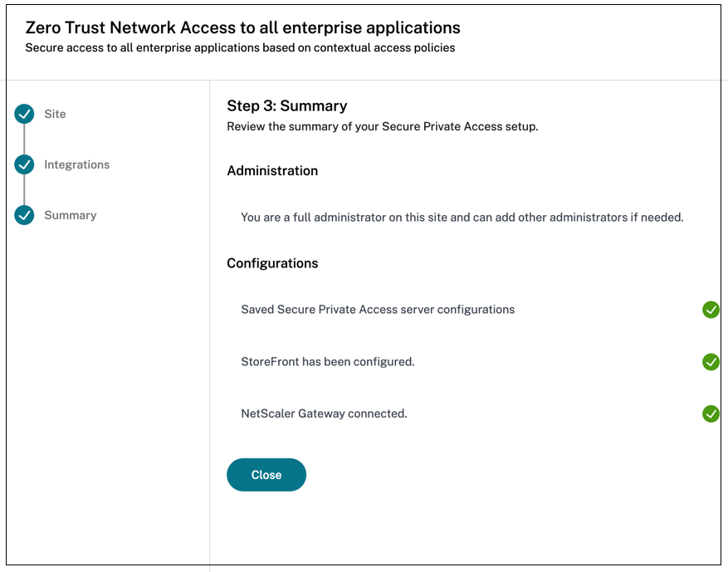Click the contextual access policies subtitle

[240, 48]
